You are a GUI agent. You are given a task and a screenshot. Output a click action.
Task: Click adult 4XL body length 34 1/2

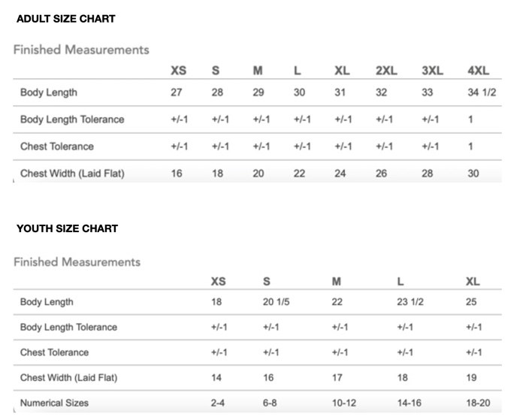click(x=482, y=92)
